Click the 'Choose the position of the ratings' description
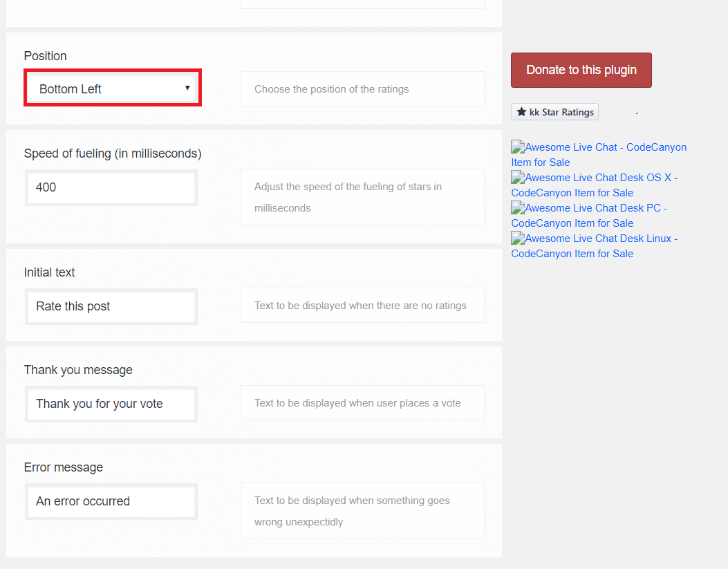This screenshot has height=569, width=728. point(331,89)
